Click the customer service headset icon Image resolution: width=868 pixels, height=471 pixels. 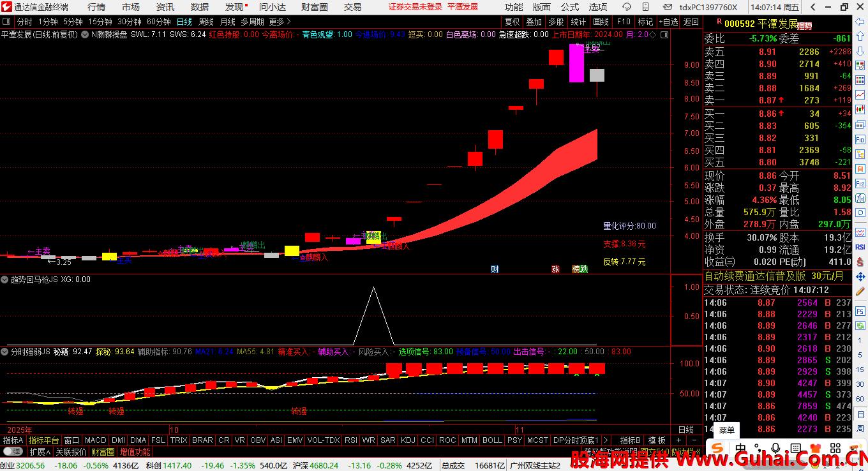627,7
